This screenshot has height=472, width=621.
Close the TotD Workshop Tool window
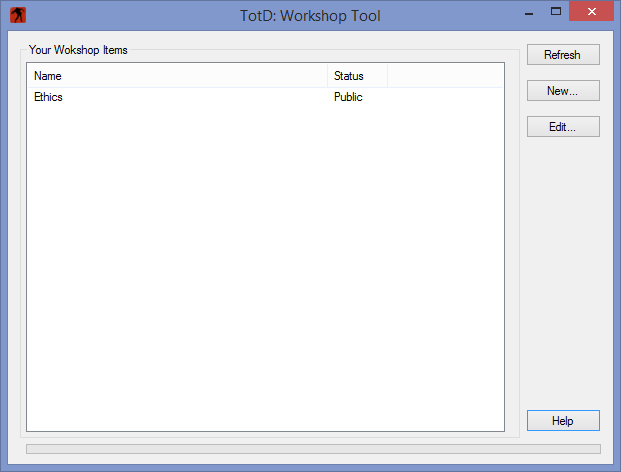[x=591, y=11]
